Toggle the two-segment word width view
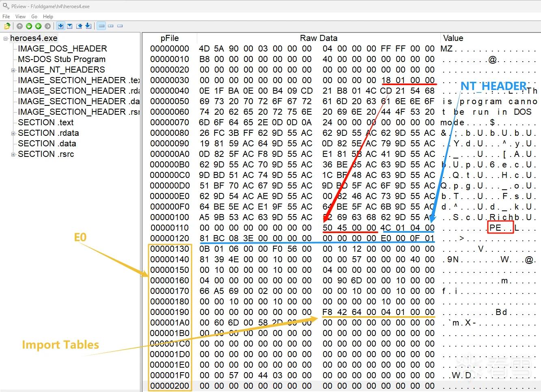 pyautogui.click(x=111, y=26)
